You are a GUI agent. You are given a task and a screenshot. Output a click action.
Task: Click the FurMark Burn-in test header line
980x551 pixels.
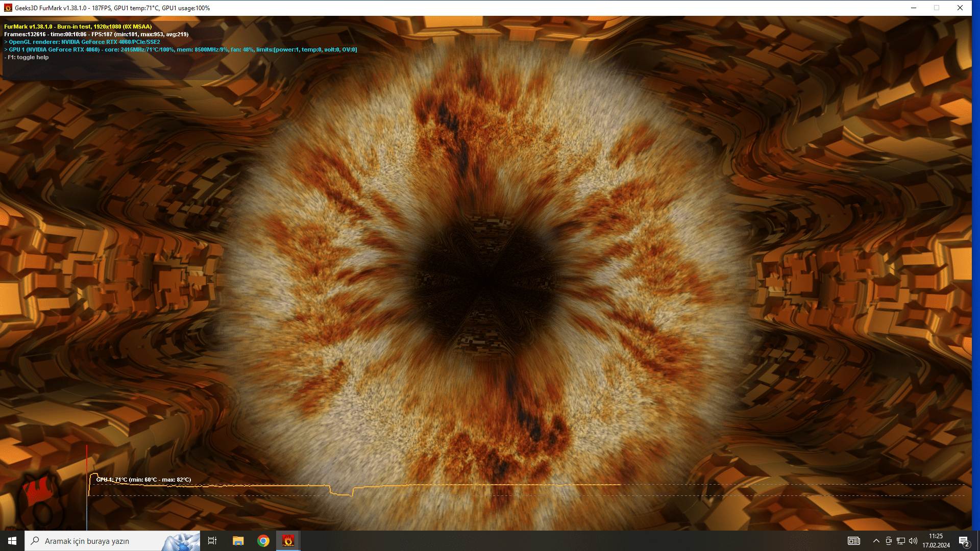click(78, 27)
